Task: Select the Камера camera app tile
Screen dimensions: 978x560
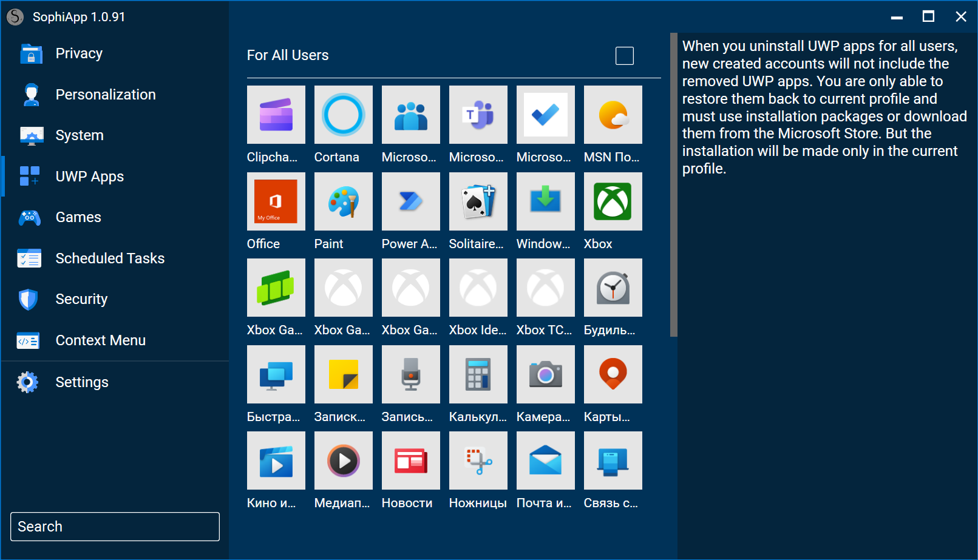Action: coord(546,374)
